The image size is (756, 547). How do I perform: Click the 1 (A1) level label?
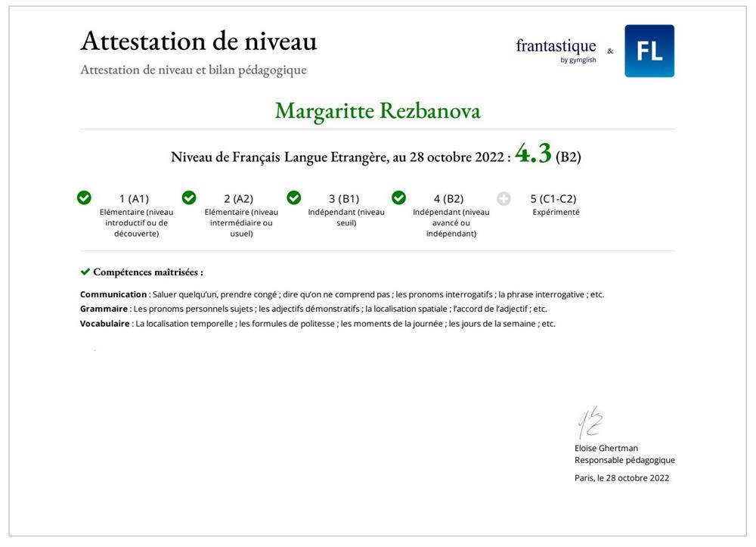tap(134, 199)
